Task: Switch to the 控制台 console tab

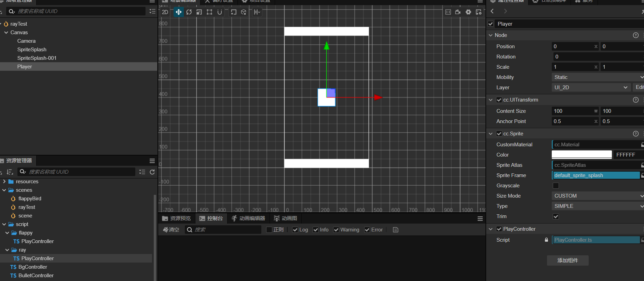Action: point(211,218)
